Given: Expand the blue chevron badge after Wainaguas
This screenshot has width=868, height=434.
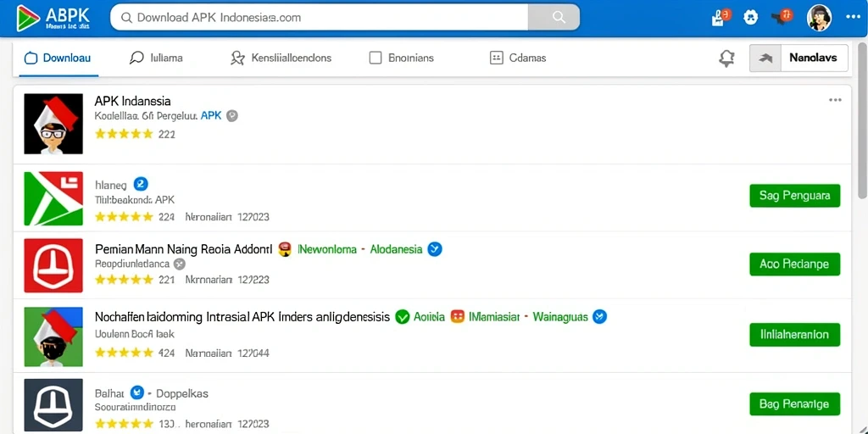Looking at the screenshot, I should (x=599, y=317).
